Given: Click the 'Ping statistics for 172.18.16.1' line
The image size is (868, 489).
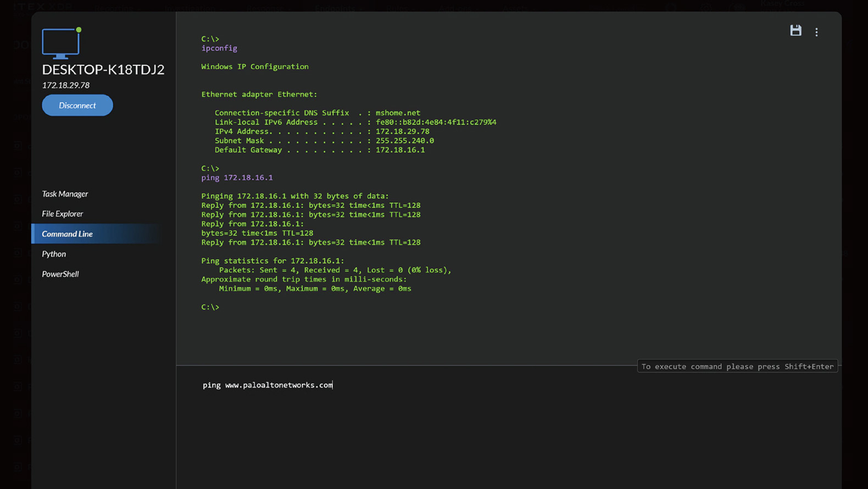Looking at the screenshot, I should (272, 261).
